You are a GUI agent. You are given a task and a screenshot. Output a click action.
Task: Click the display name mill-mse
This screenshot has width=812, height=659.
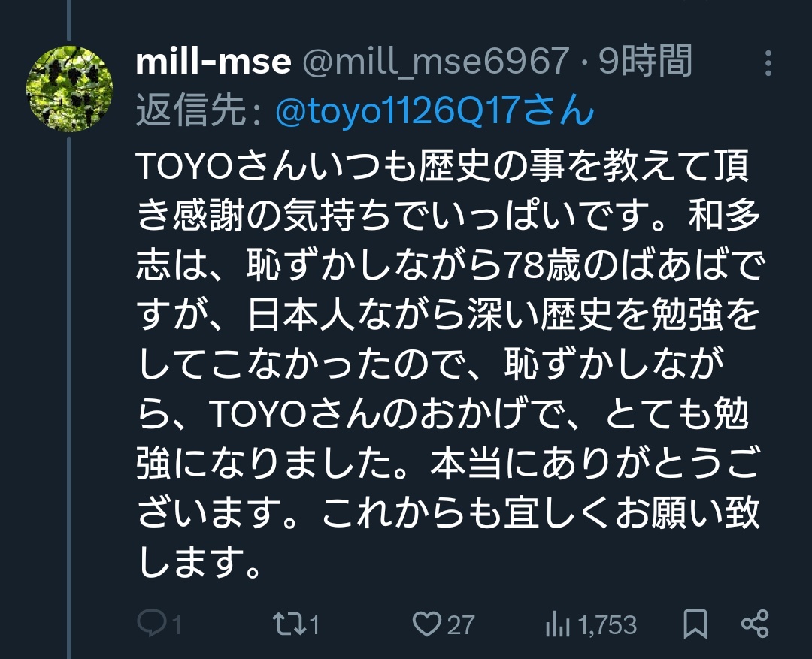pyautogui.click(x=214, y=61)
